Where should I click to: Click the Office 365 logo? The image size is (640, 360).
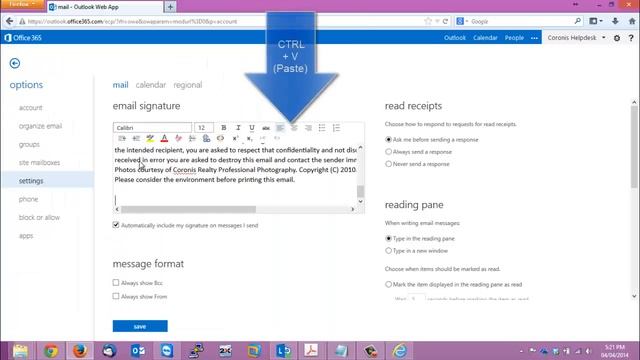(x=23, y=38)
